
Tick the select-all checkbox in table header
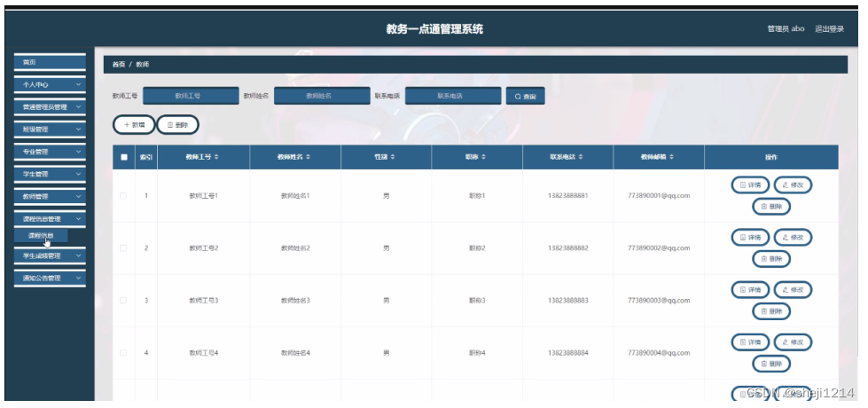pyautogui.click(x=123, y=157)
